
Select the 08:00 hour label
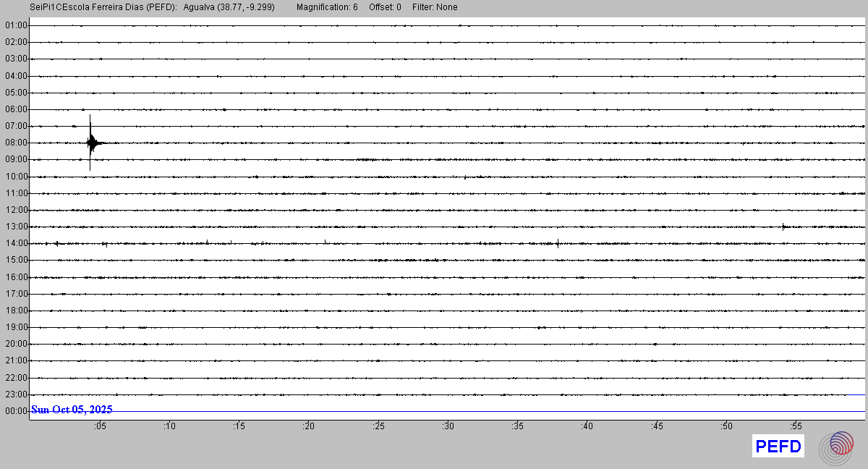click(16, 143)
